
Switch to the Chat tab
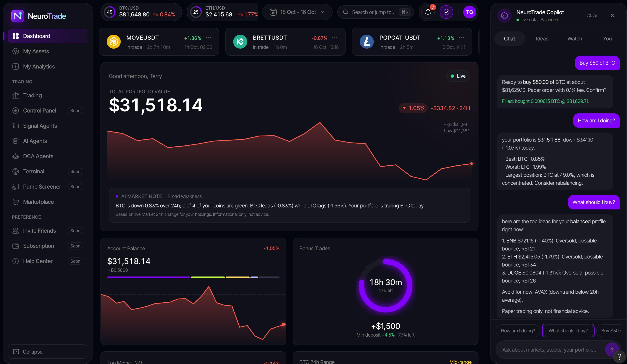click(509, 39)
